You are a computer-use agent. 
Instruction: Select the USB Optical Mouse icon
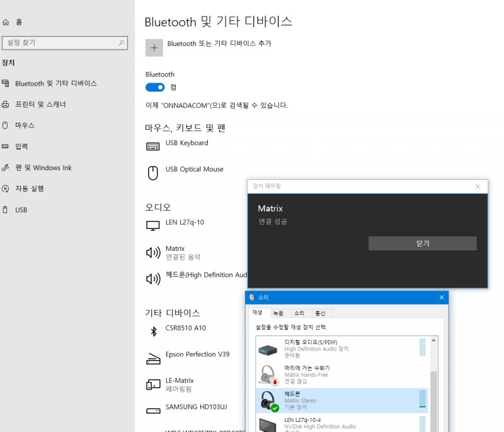click(153, 173)
